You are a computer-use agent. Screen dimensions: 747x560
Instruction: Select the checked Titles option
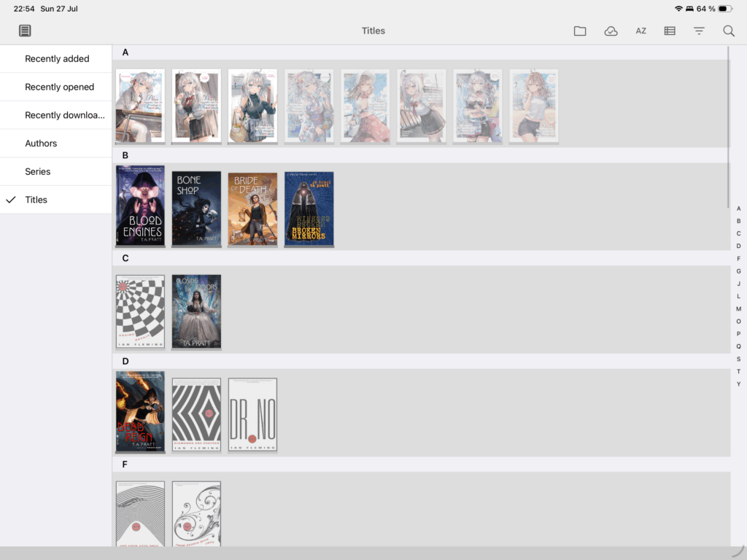(56, 200)
